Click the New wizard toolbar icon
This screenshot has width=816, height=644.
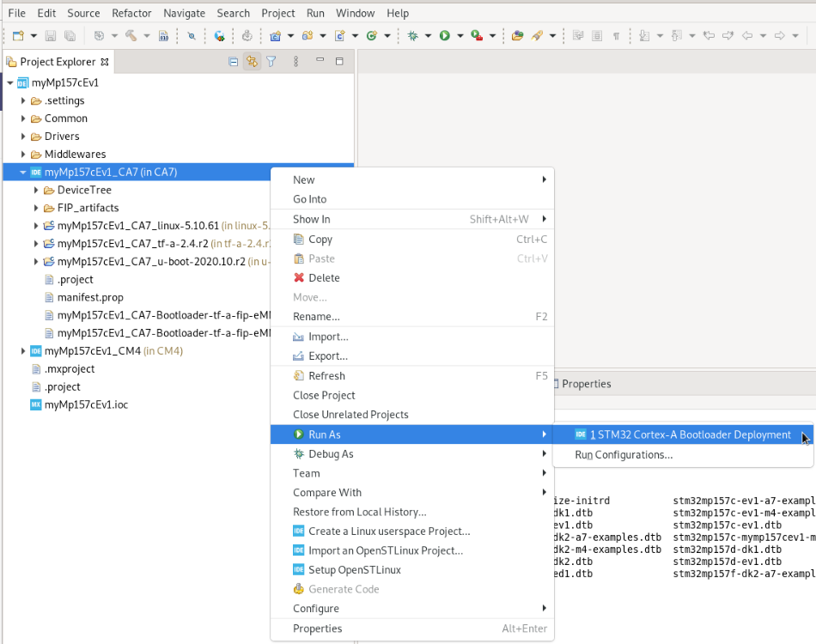click(18, 35)
